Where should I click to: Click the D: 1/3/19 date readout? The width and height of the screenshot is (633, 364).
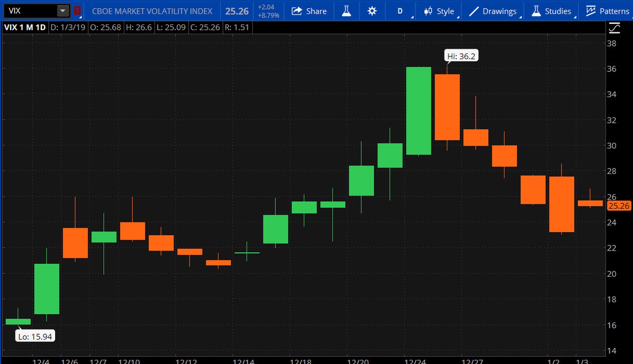(67, 27)
